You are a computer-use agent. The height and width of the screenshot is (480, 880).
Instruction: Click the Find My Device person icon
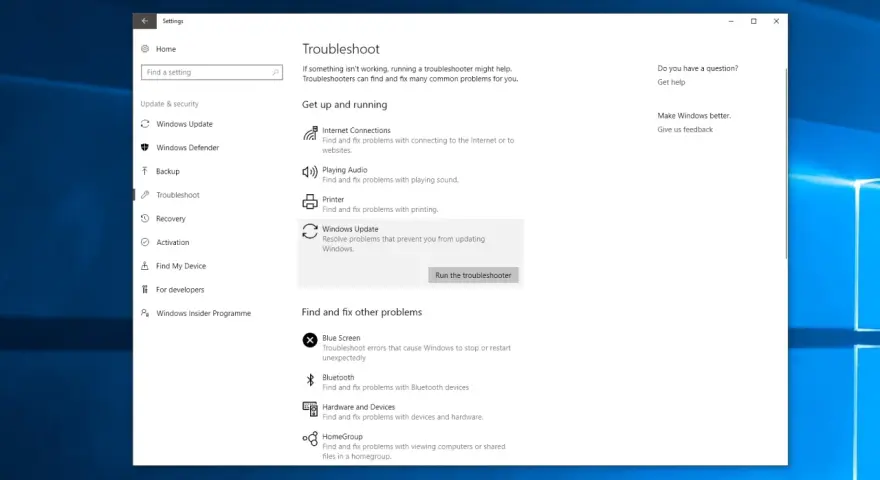click(145, 266)
